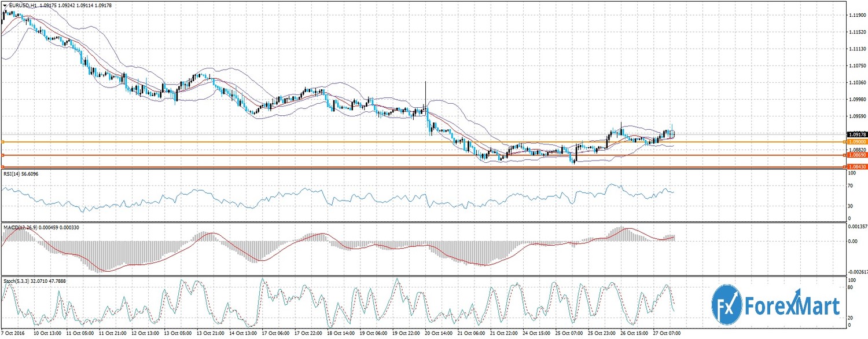Viewport: 868px width, 339px height.
Task: Select the 1.08690 support level price tag
Action: tap(856, 155)
